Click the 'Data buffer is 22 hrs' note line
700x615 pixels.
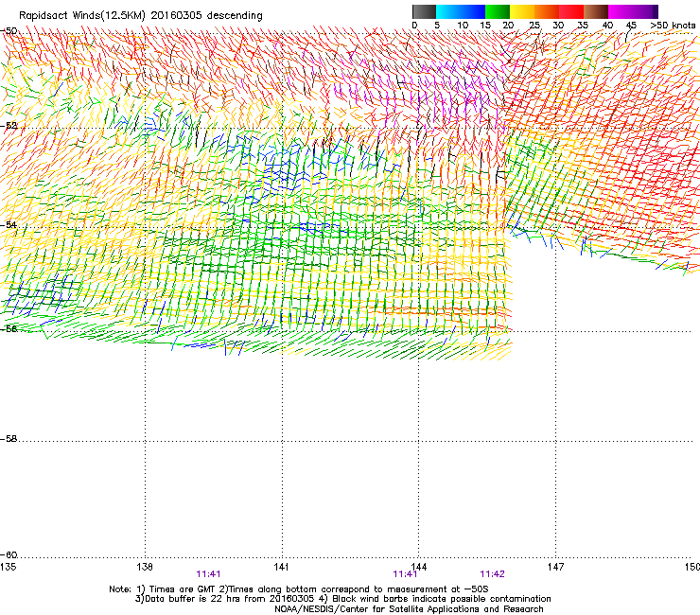click(x=342, y=599)
